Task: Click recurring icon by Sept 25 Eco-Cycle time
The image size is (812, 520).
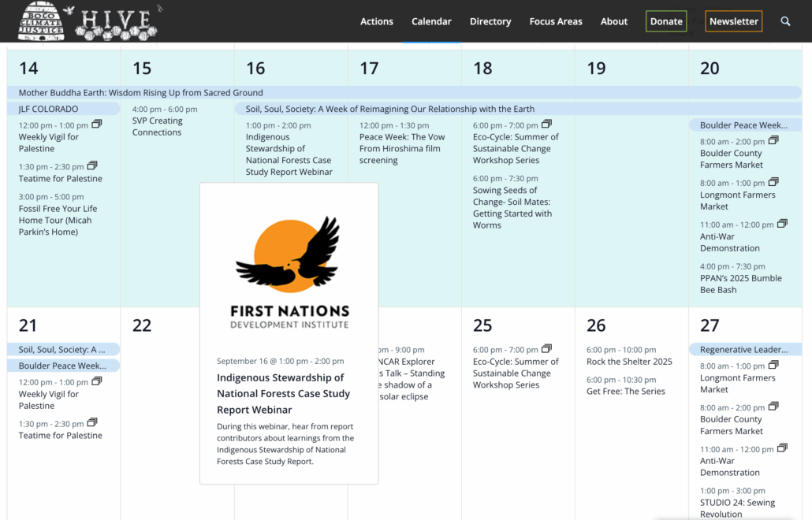Action: [x=546, y=349]
